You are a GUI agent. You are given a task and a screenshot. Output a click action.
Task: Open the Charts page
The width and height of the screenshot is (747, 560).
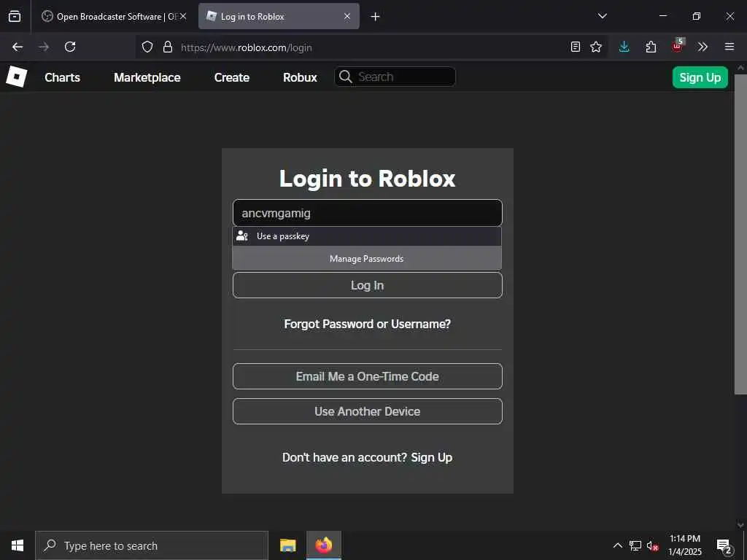(63, 77)
